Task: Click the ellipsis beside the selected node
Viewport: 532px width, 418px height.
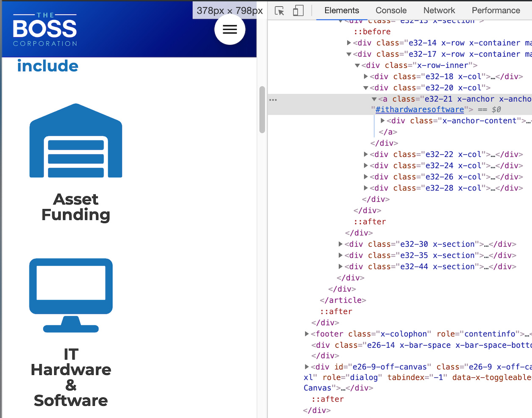Action: (273, 100)
